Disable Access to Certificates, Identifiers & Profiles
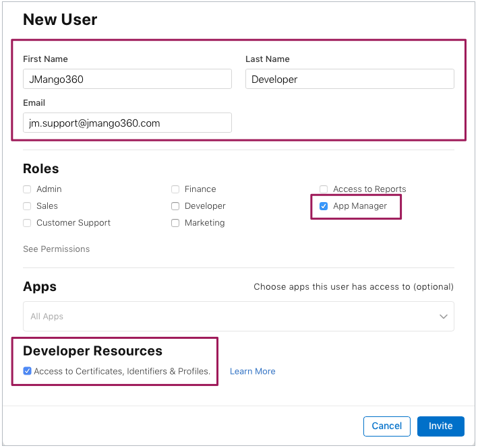Screen dimensions: 478x448 (x=27, y=371)
